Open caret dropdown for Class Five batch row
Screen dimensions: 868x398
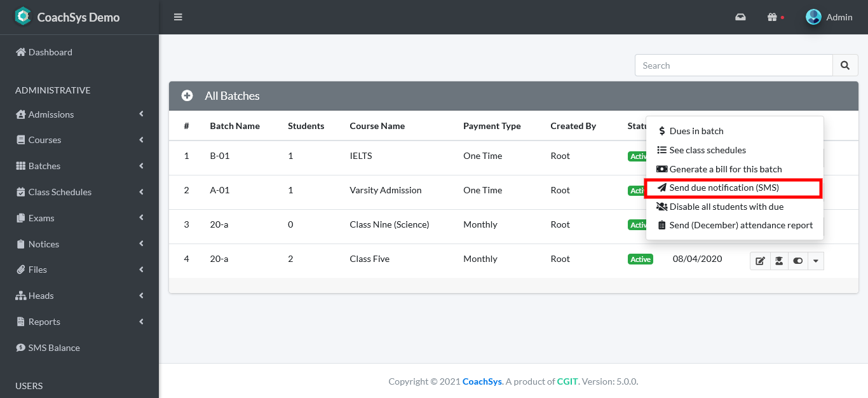pos(816,261)
